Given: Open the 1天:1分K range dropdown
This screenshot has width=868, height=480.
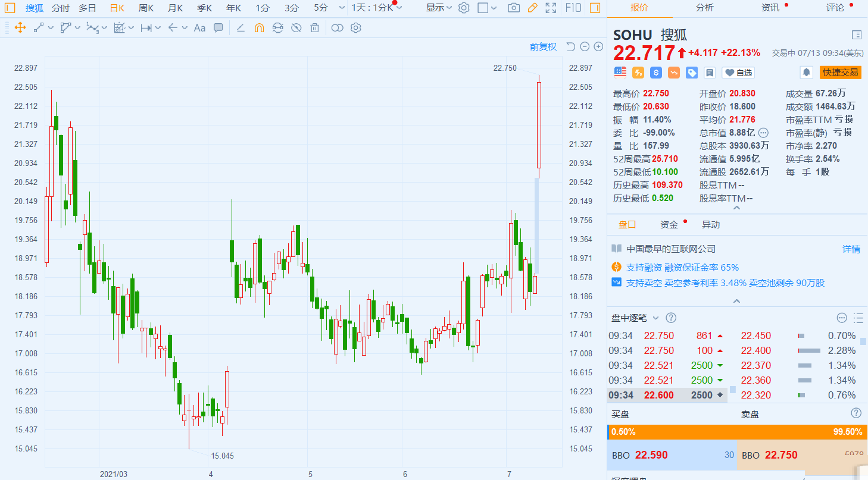Looking at the screenshot, I should point(377,8).
